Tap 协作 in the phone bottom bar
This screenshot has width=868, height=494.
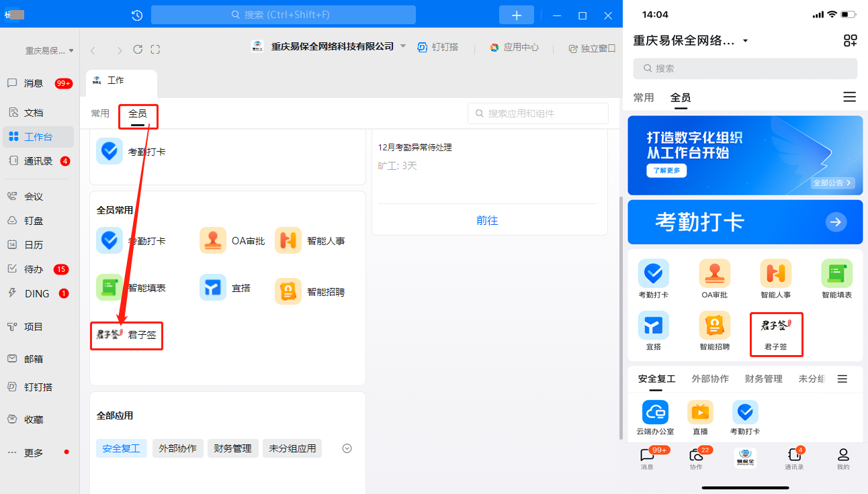tap(697, 459)
